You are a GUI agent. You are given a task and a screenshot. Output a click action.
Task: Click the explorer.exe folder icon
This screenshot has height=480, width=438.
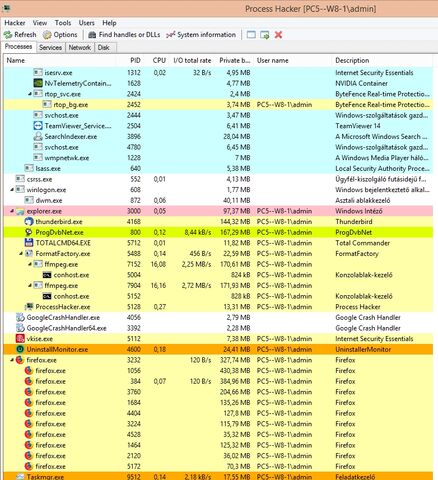[20, 211]
